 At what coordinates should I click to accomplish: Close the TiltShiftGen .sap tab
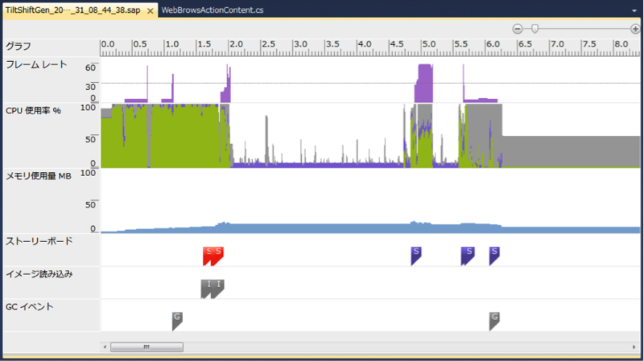pos(151,10)
